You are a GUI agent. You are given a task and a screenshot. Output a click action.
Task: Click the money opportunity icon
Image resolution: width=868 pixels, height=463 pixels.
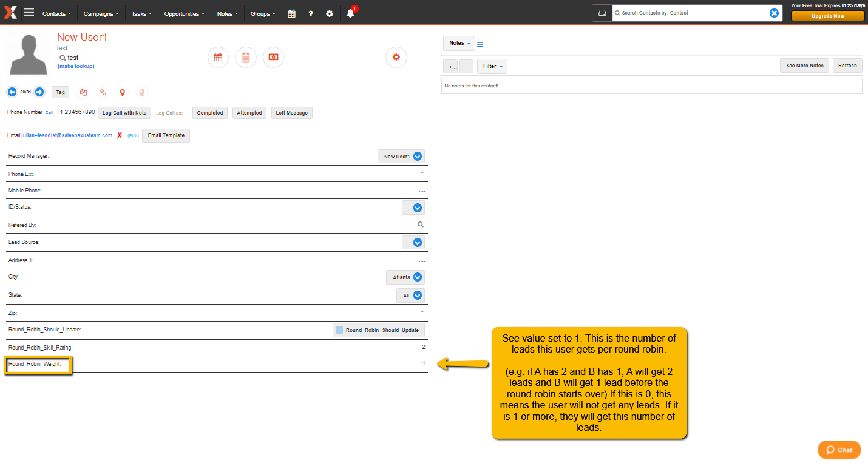[x=273, y=57]
